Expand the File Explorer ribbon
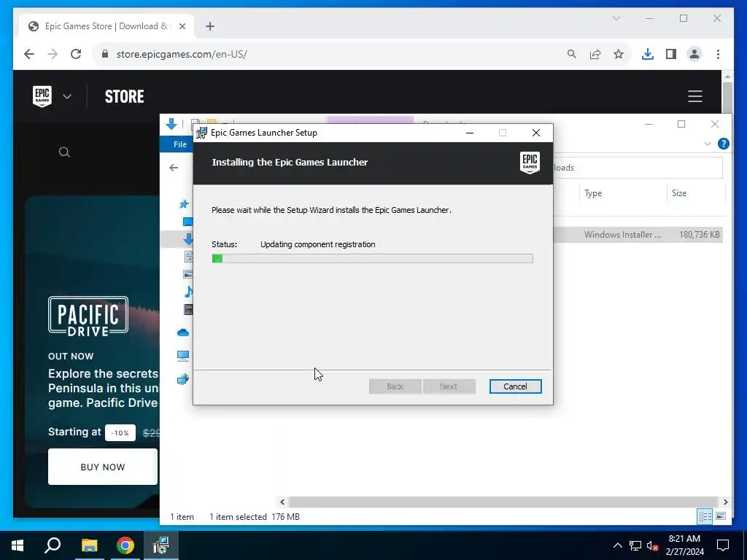Viewport: 747px width, 560px height. [708, 144]
